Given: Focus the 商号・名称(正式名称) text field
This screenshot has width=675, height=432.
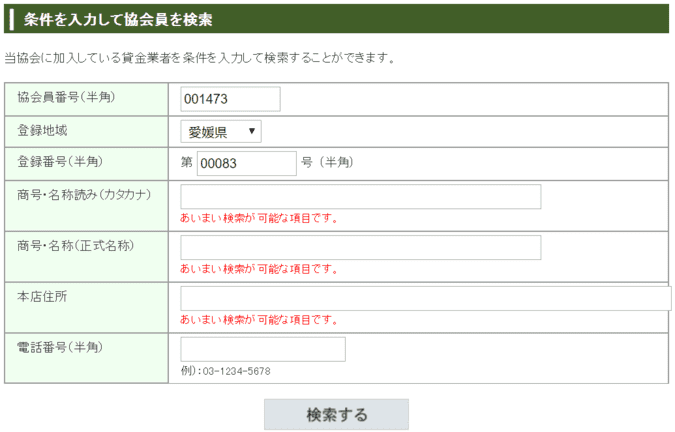Looking at the screenshot, I should (x=361, y=247).
